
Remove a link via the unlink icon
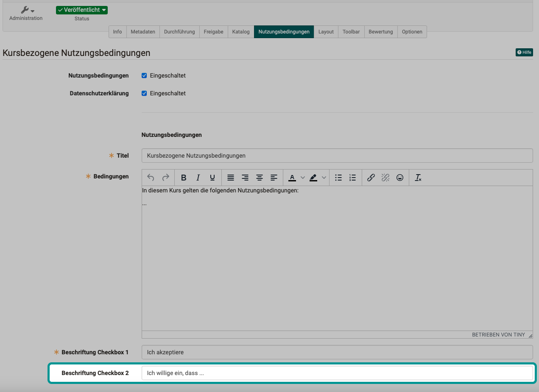tap(385, 178)
